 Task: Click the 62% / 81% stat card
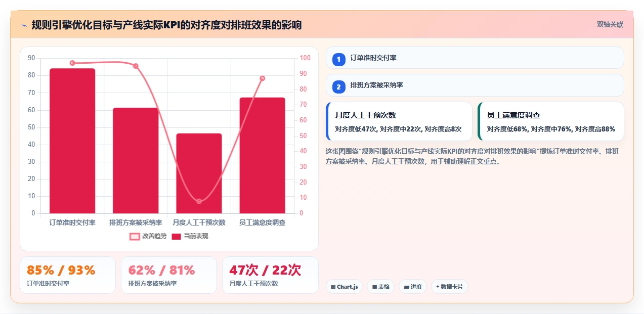coord(169,275)
